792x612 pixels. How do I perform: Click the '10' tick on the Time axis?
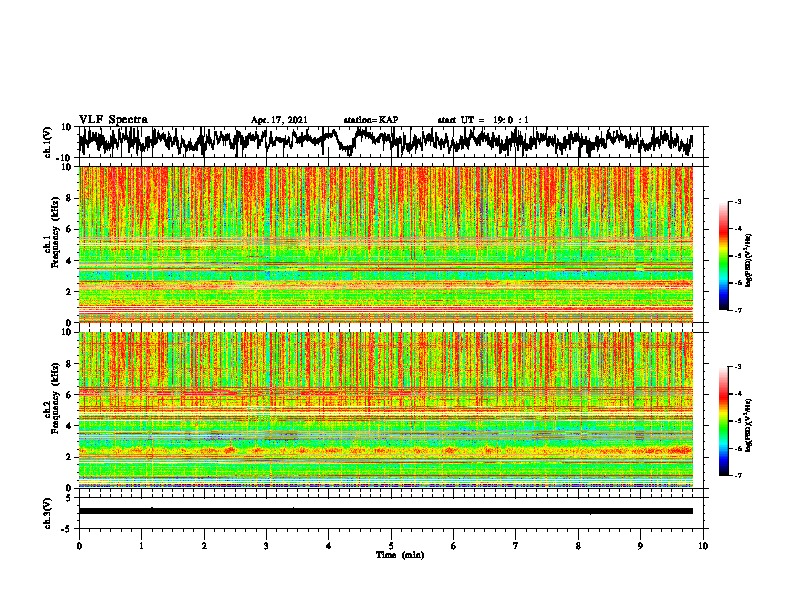(703, 546)
